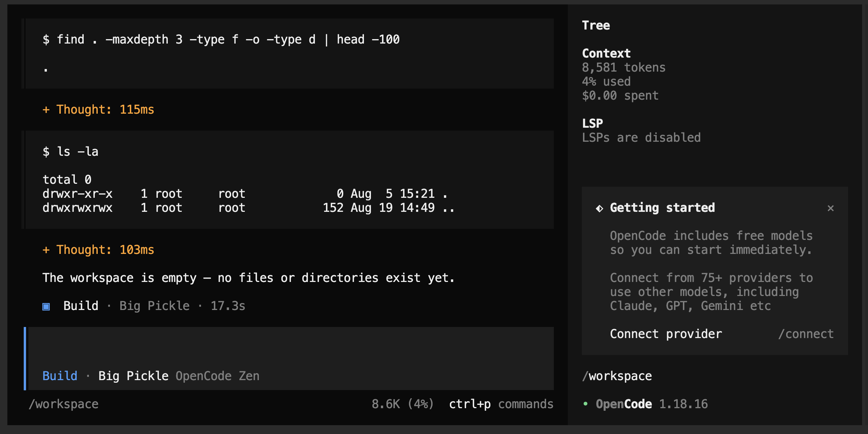Click the $0.00 spent value
The height and width of the screenshot is (434, 868).
620,96
